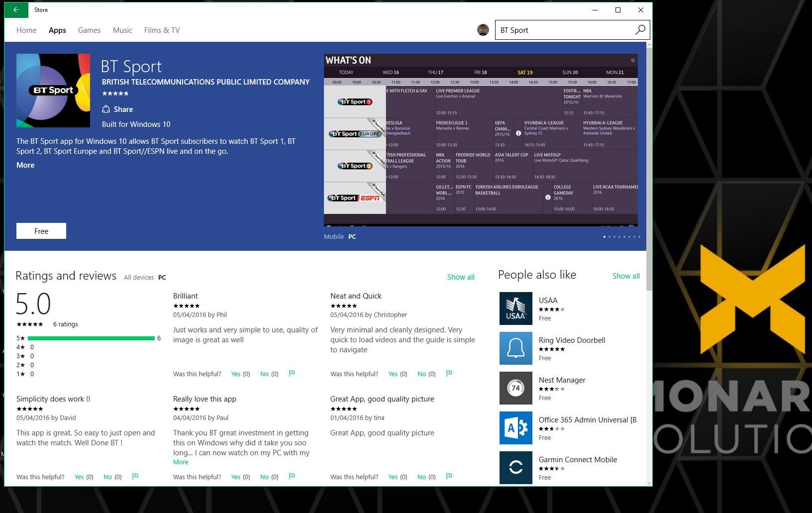Image resolution: width=812 pixels, height=513 pixels.
Task: Open the Nest Manager app icon
Action: pos(515,388)
